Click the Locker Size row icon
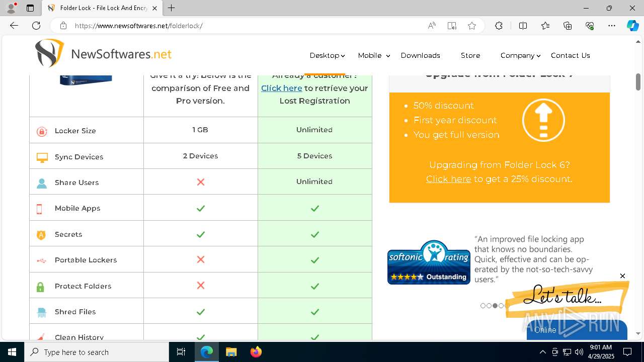Image resolution: width=644 pixels, height=362 pixels. tap(42, 132)
